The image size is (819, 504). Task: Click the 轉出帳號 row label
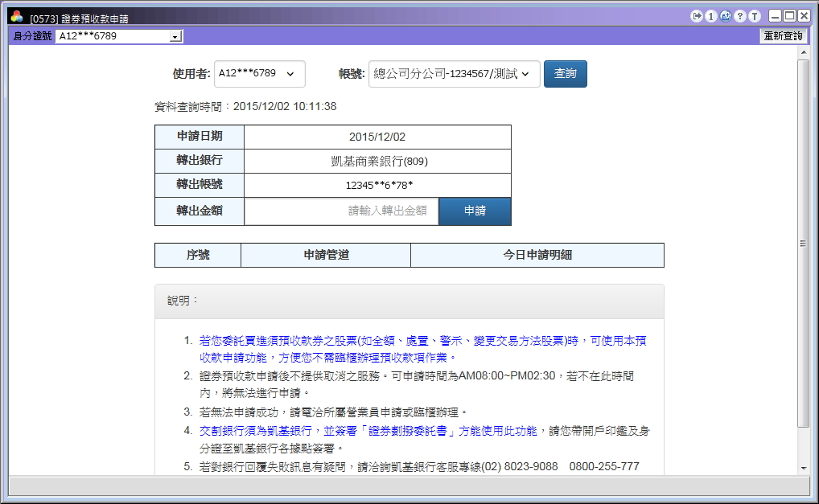(x=200, y=185)
